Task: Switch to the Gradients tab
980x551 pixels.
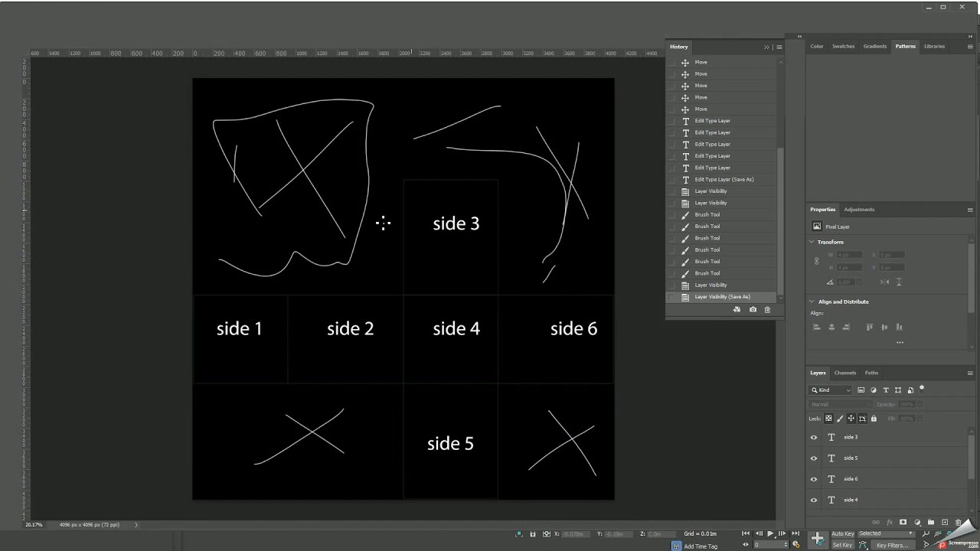Action: tap(875, 46)
